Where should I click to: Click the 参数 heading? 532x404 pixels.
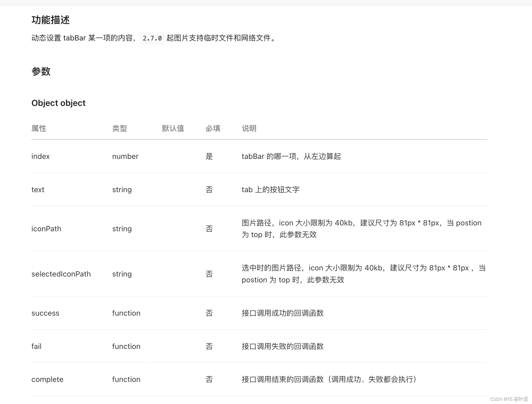(x=41, y=71)
